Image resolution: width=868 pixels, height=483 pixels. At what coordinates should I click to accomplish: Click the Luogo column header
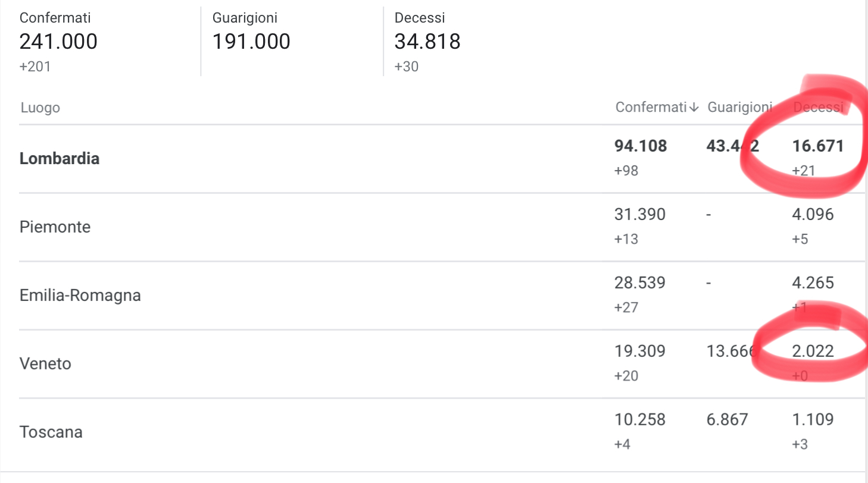(40, 108)
